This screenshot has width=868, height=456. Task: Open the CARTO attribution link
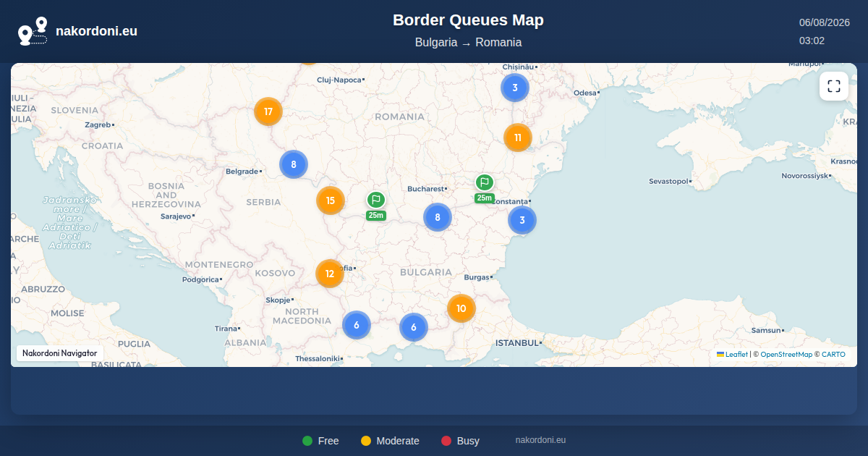click(x=833, y=355)
